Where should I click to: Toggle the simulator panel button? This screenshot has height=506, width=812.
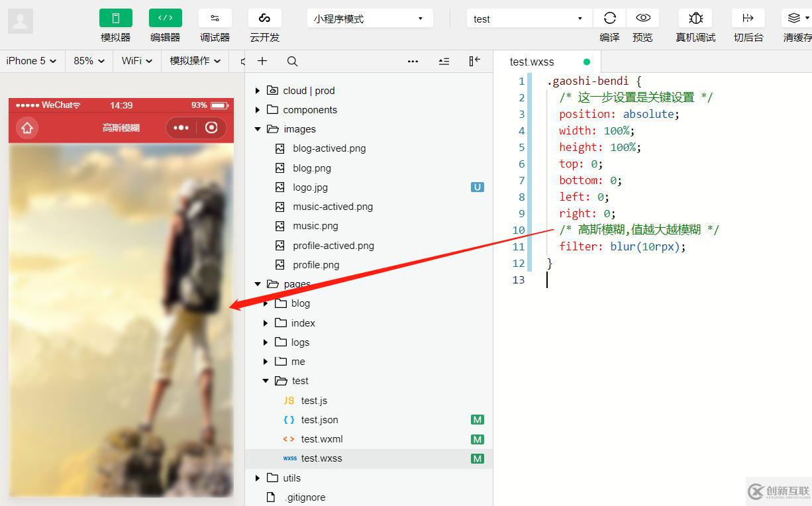(116, 18)
